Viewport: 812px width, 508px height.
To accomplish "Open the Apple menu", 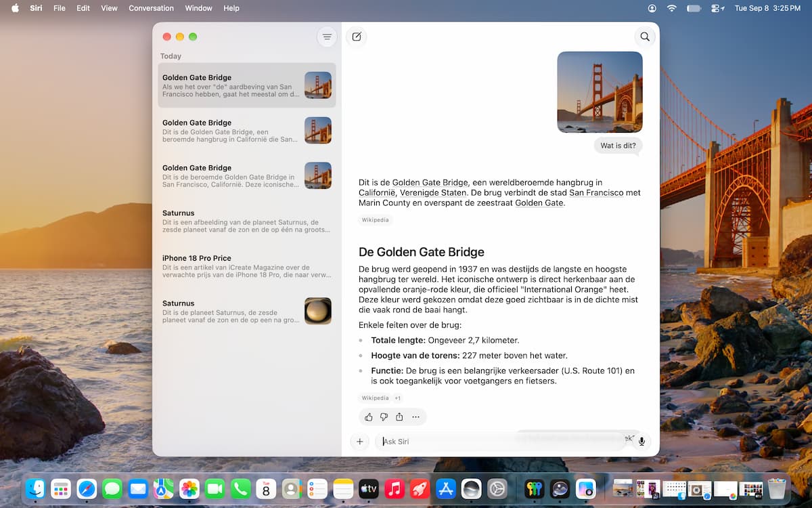I will pos(15,8).
